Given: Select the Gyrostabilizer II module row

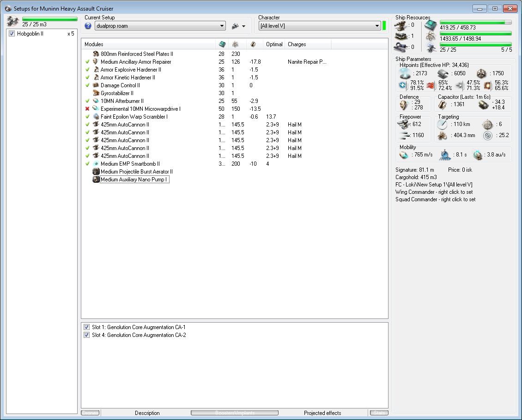Looking at the screenshot, I should pyautogui.click(x=235, y=93).
